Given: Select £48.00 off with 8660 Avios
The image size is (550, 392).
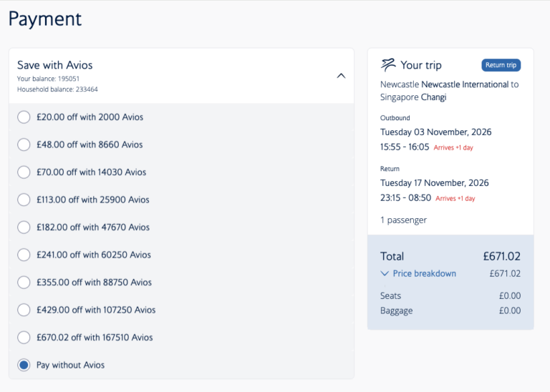Looking at the screenshot, I should point(24,144).
